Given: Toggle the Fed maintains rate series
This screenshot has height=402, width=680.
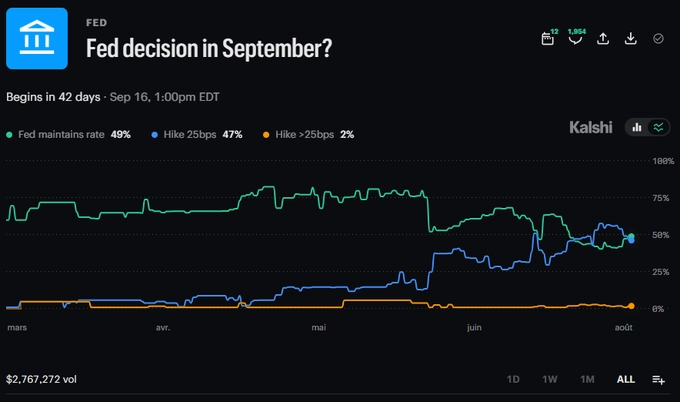Looking at the screenshot, I should click(x=69, y=134).
